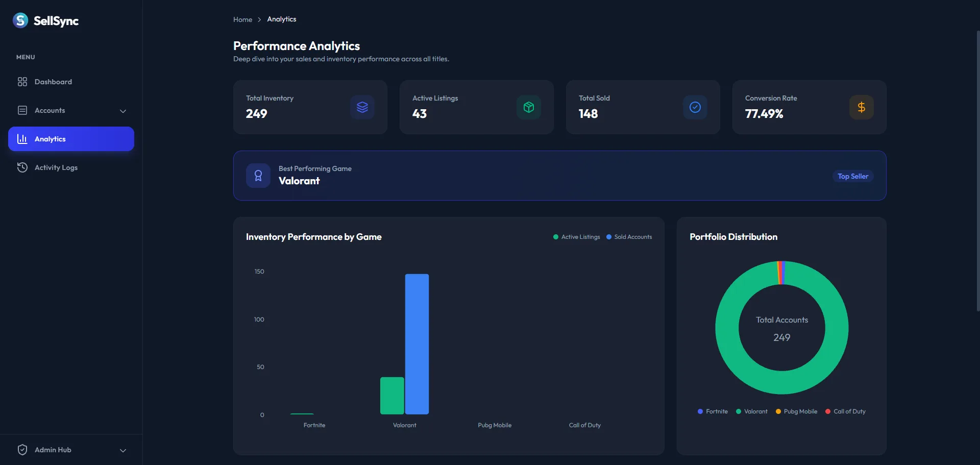
Task: Click the green Valorant active listings bar
Action: 392,396
